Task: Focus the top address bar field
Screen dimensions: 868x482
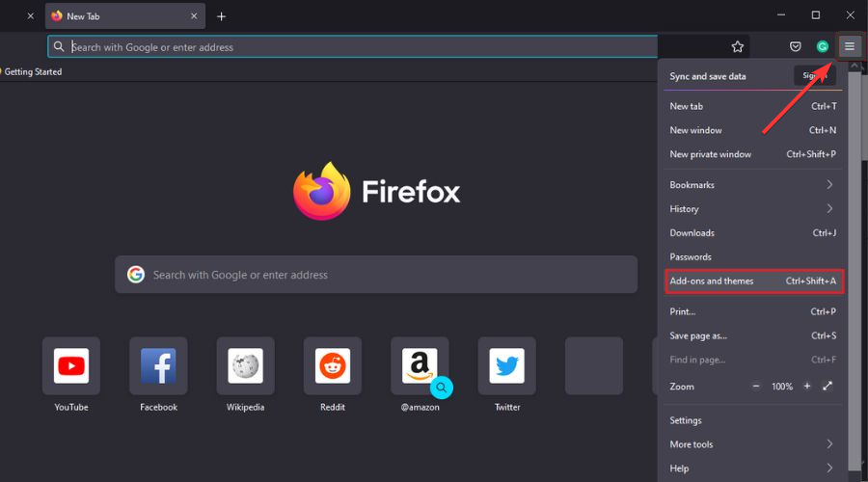Action: click(353, 47)
